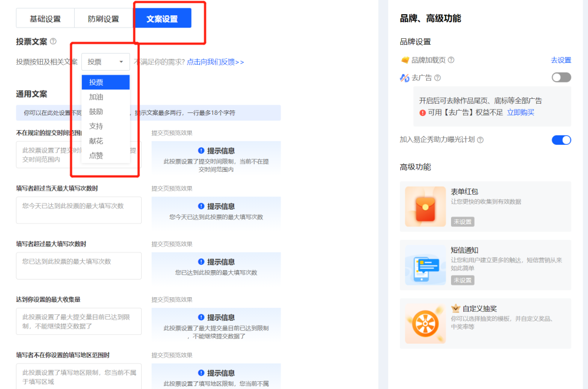Disable the 加入易企秀助力曝光计划 toggle
This screenshot has width=588, height=389.
click(x=561, y=140)
